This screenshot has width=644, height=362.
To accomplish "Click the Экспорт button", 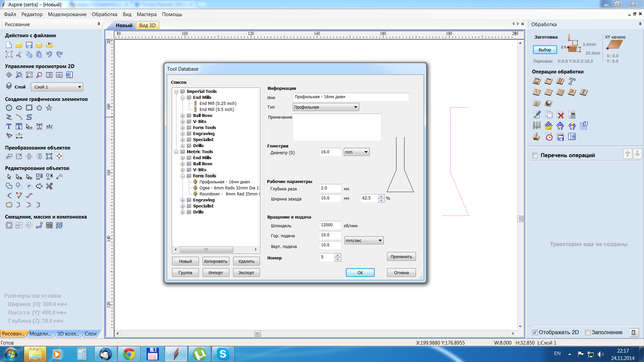I will coord(246,273).
